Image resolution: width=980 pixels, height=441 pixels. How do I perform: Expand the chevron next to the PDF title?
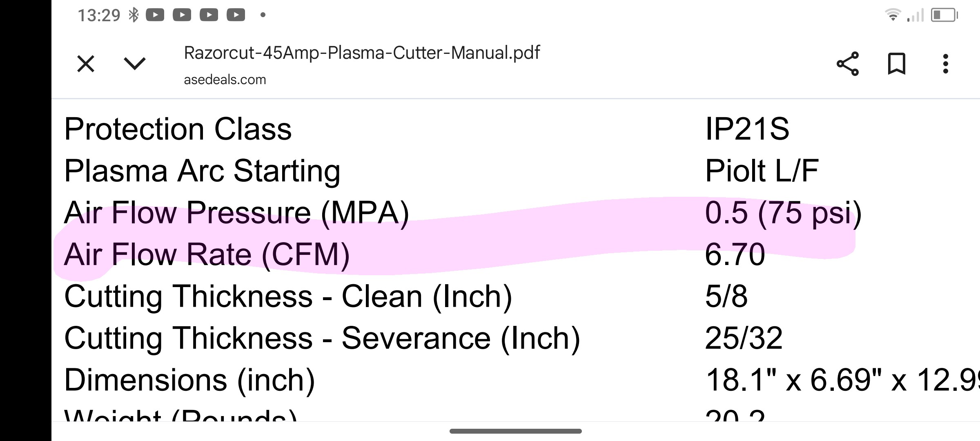[135, 64]
